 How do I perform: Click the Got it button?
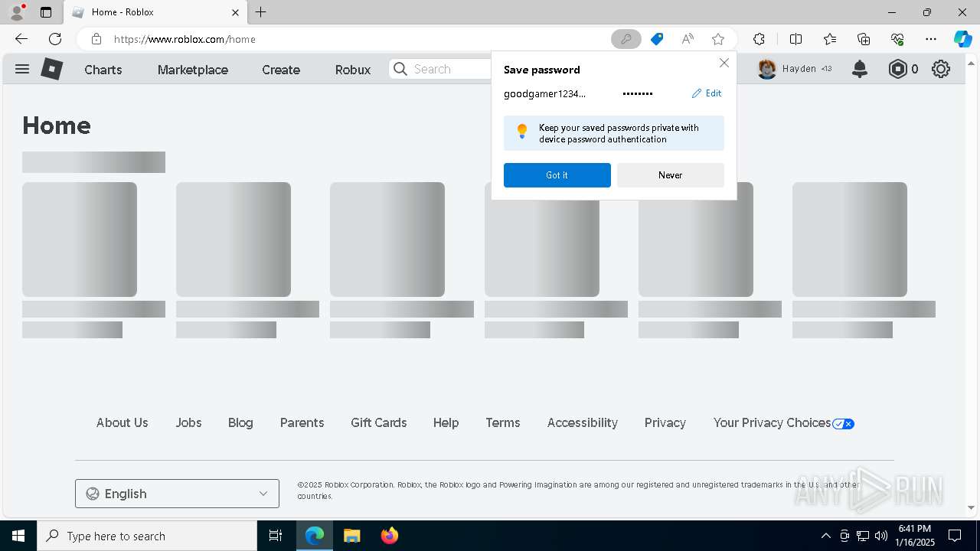pos(557,175)
